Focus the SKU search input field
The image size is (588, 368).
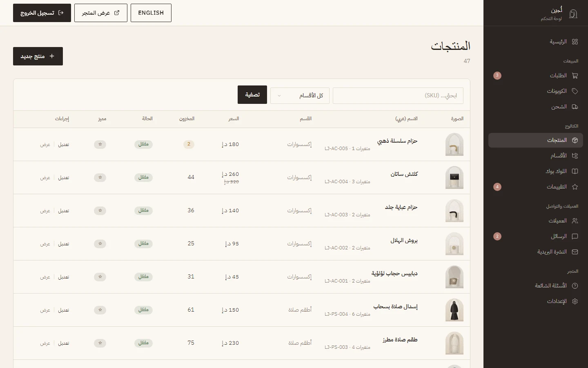coord(398,96)
